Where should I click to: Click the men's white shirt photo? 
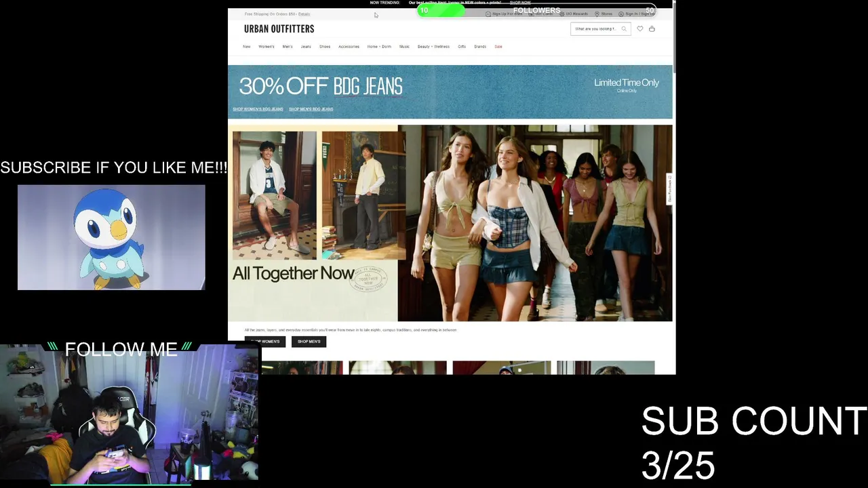click(275, 195)
